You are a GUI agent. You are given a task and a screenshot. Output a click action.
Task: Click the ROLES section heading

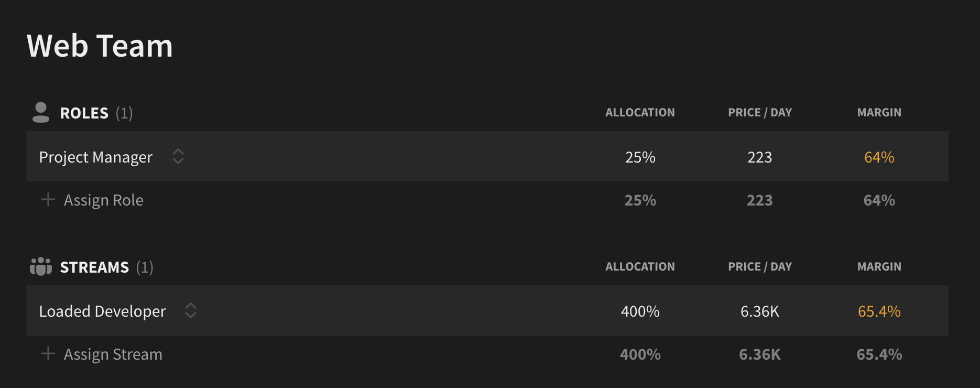[84, 113]
